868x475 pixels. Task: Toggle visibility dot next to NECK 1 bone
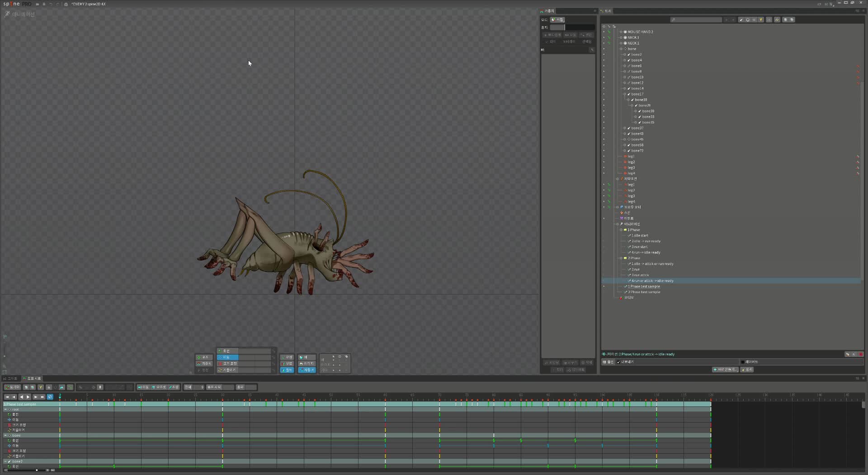(604, 38)
